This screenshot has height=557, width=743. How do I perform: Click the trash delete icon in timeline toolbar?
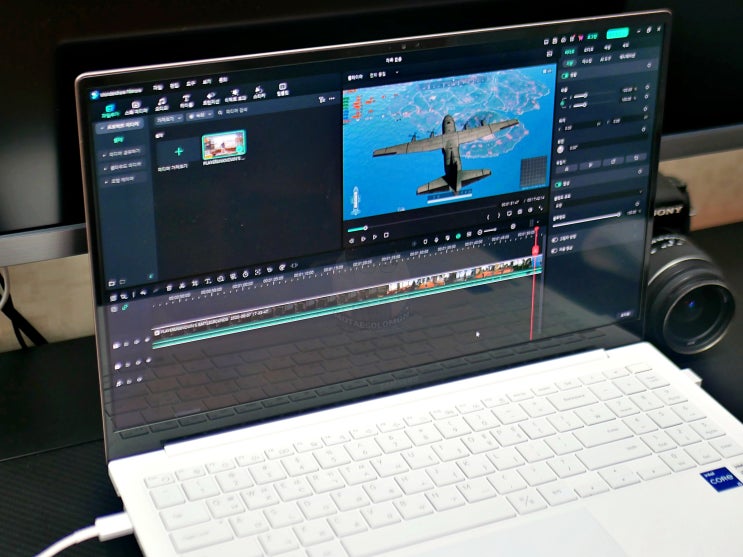(169, 287)
